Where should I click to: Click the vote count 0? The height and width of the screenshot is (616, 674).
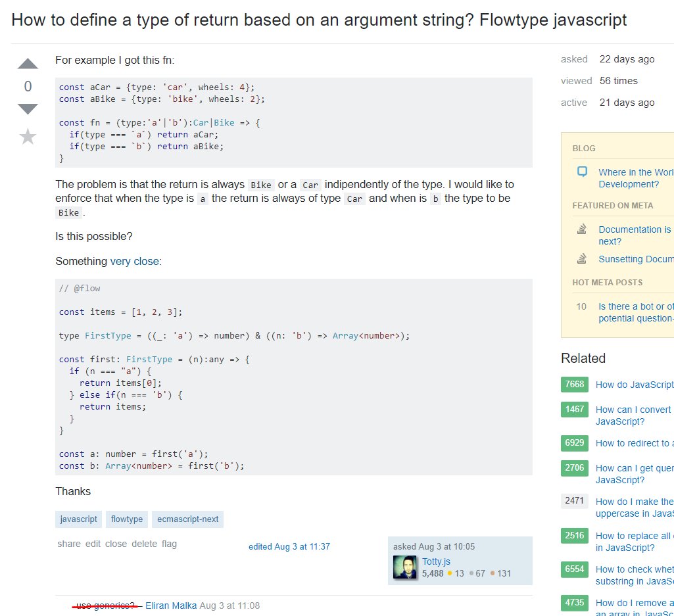pos(28,86)
